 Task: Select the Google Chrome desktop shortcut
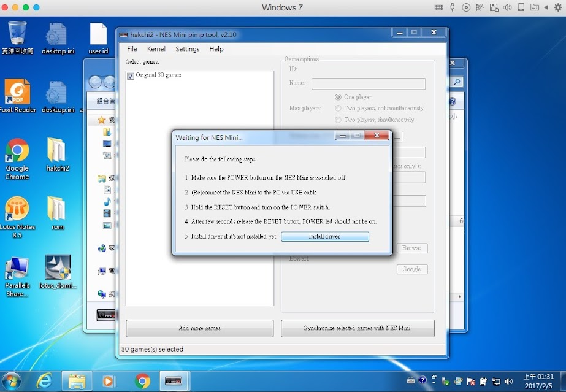coord(17,159)
